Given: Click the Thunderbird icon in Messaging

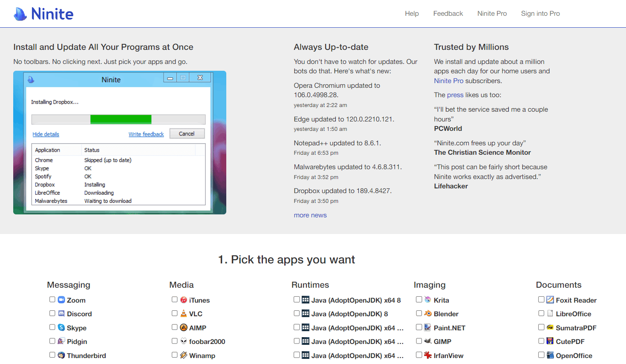Looking at the screenshot, I should (x=61, y=355).
